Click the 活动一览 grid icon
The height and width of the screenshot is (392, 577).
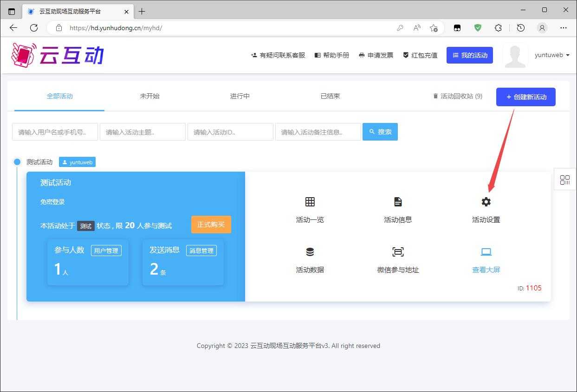pyautogui.click(x=310, y=202)
